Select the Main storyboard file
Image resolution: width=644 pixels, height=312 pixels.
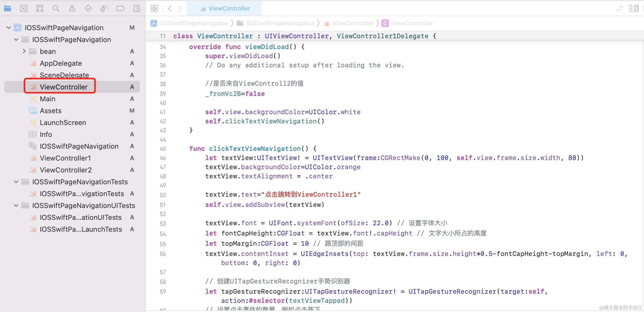tap(48, 99)
